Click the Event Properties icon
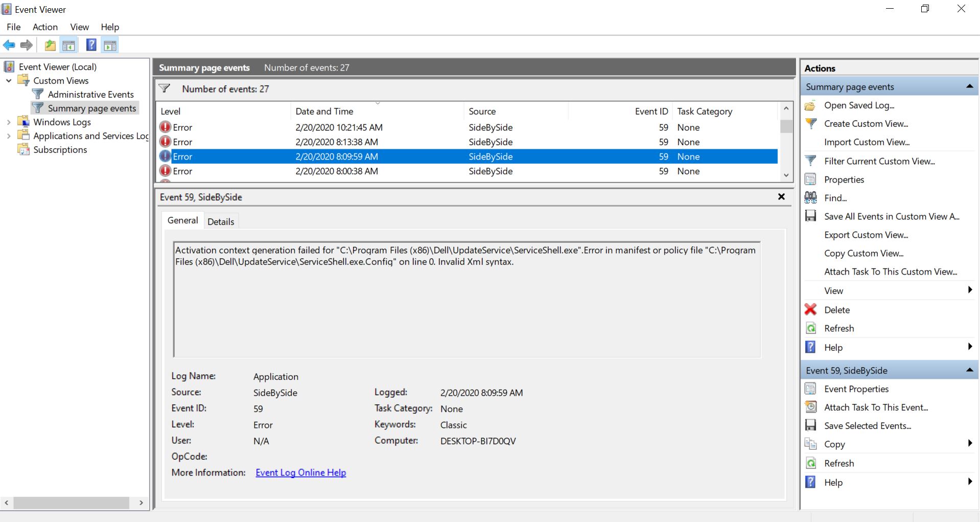Viewport: 980px width, 522px height. [x=810, y=389]
